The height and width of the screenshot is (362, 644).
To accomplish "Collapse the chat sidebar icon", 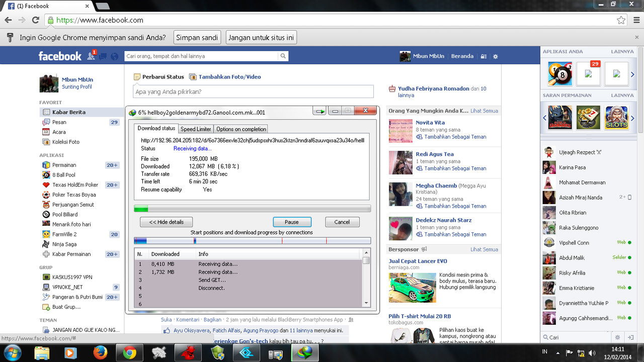I will (x=630, y=337).
